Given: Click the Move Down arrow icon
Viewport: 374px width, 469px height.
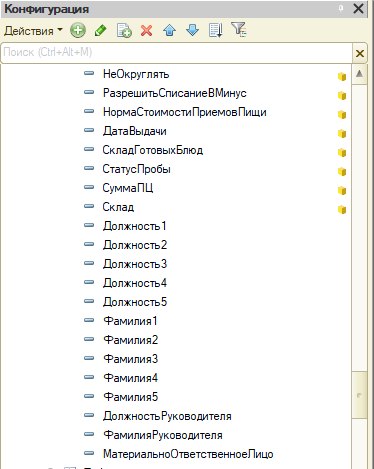Looking at the screenshot, I should pyautogui.click(x=193, y=31).
